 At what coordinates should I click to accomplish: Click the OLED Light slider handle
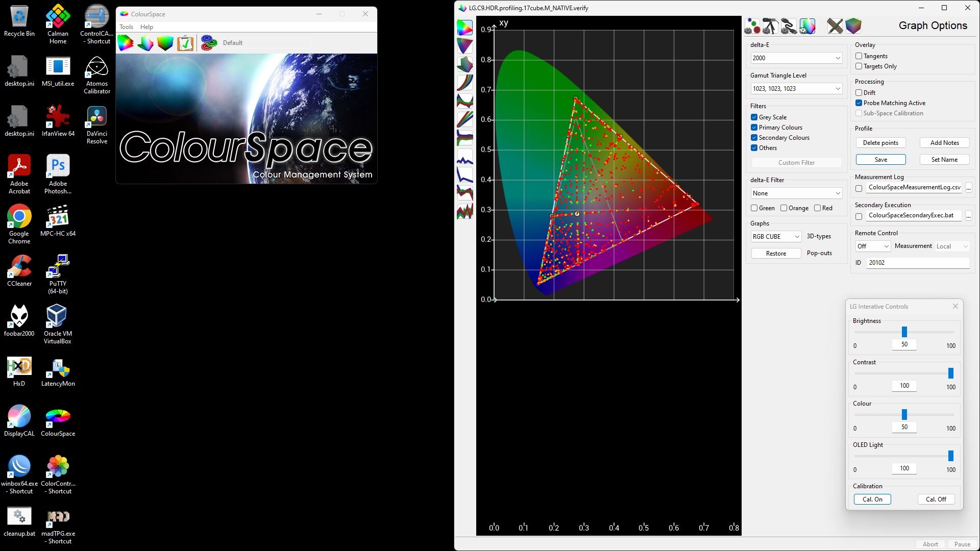pos(950,456)
